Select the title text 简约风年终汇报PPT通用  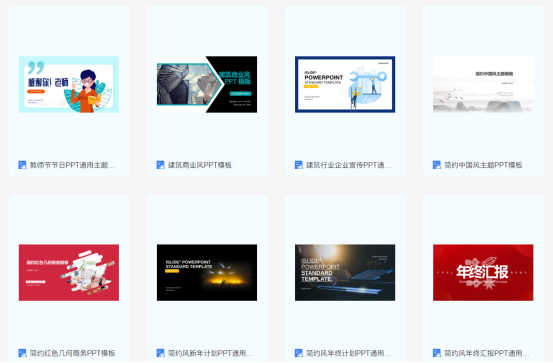(x=487, y=353)
